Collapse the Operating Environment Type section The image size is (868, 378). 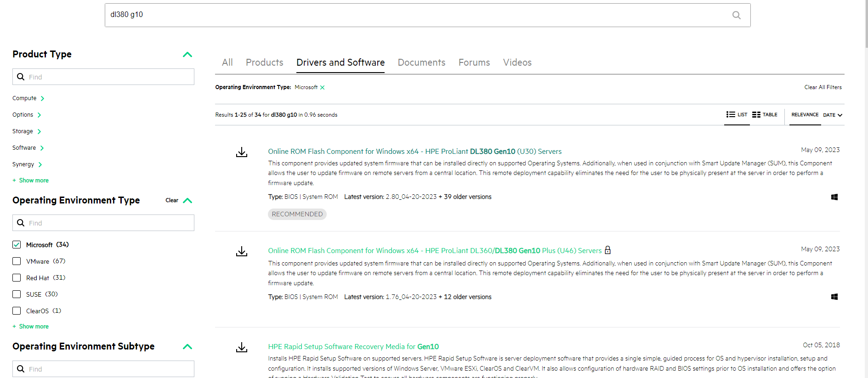click(187, 201)
